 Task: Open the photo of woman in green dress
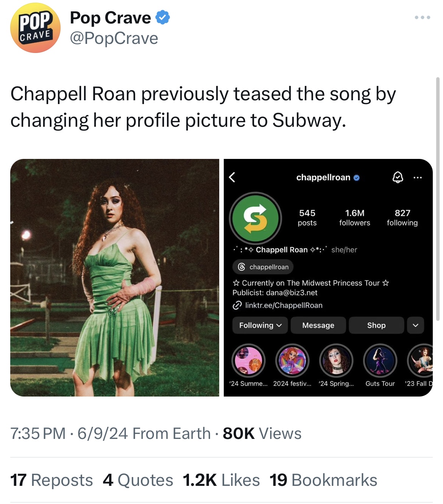tap(115, 278)
